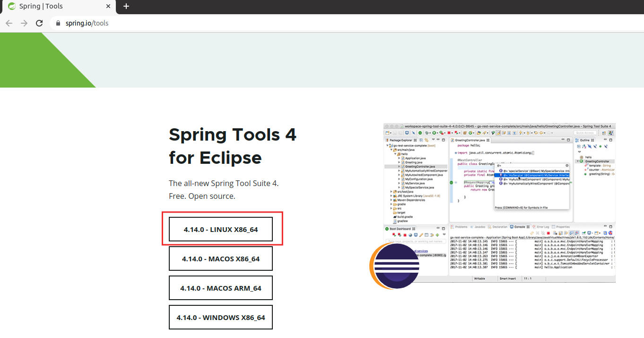Click the Eclipse logo
Screen dimensions: 644x338
pos(395,266)
